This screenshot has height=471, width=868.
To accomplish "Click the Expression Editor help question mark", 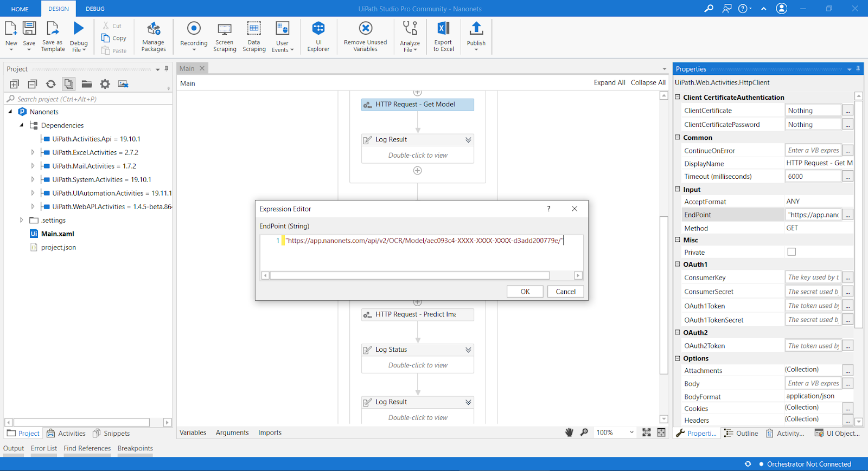I will (548, 209).
